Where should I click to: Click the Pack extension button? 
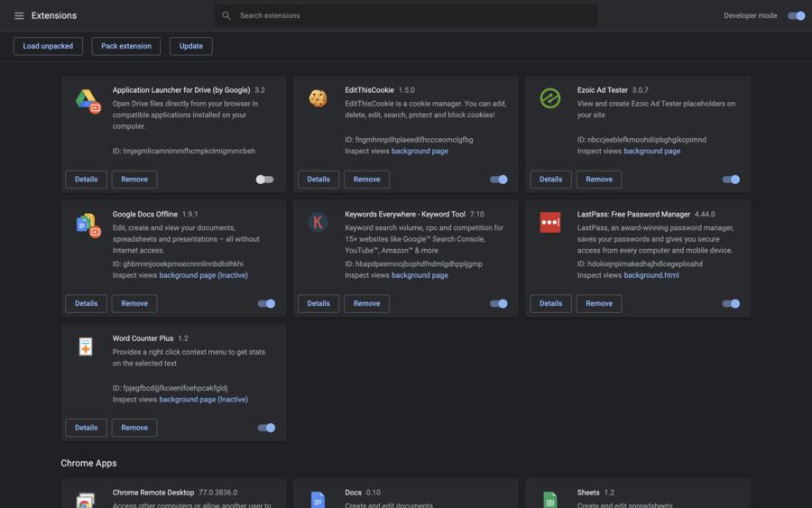(125, 46)
